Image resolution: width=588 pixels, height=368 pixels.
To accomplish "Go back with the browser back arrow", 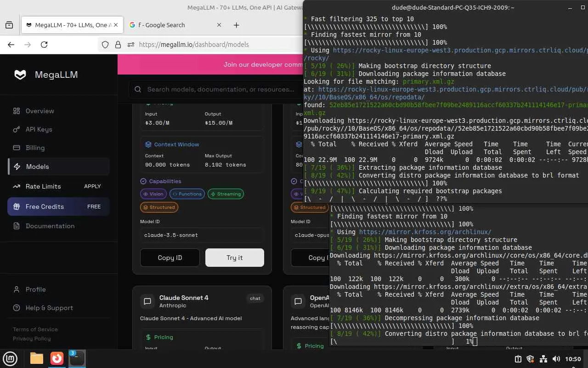I will [11, 45].
